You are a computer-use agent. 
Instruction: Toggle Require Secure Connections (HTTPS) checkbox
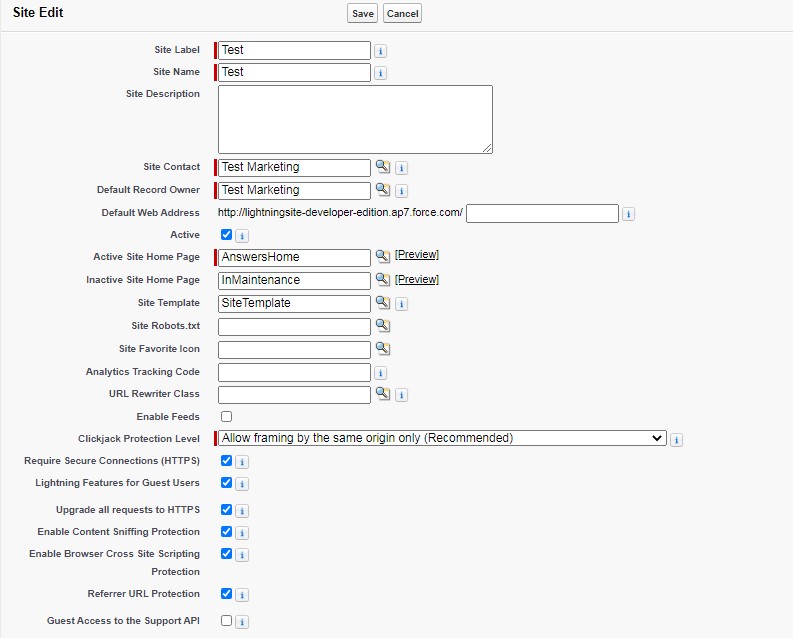click(226, 461)
